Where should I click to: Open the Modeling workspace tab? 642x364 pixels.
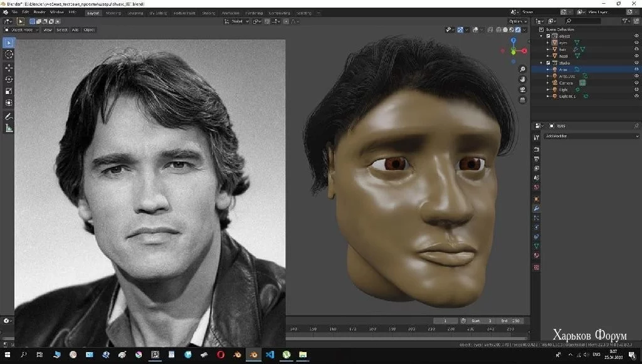(113, 13)
